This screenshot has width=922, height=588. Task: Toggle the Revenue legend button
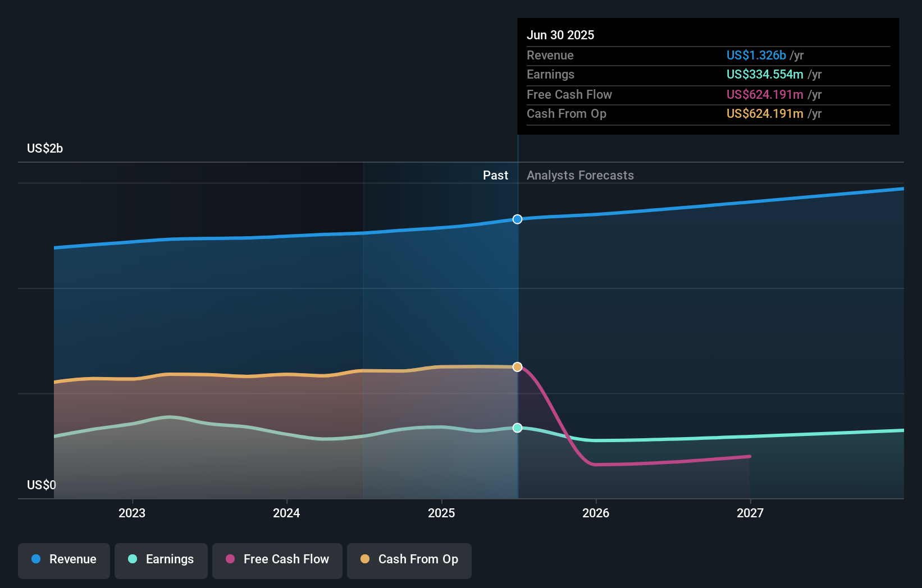pos(64,561)
